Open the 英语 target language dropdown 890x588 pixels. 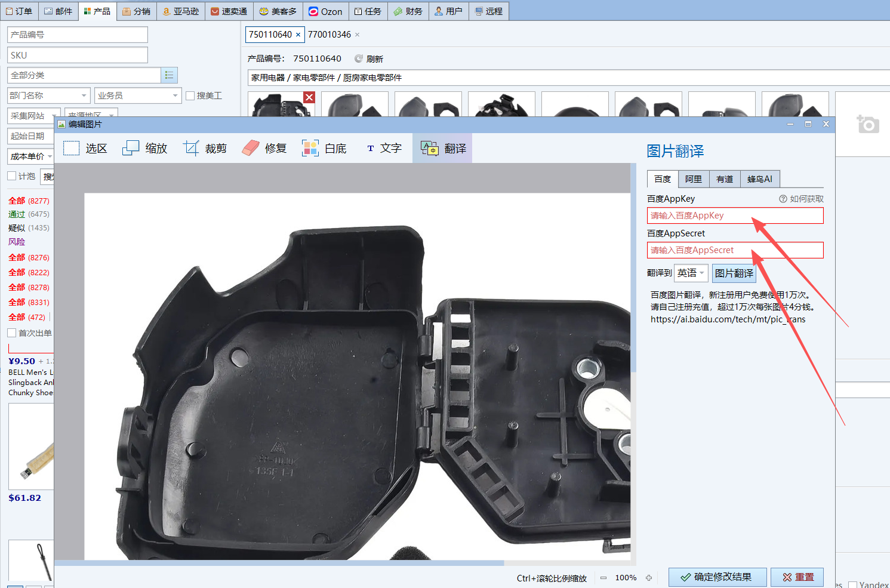pos(691,273)
